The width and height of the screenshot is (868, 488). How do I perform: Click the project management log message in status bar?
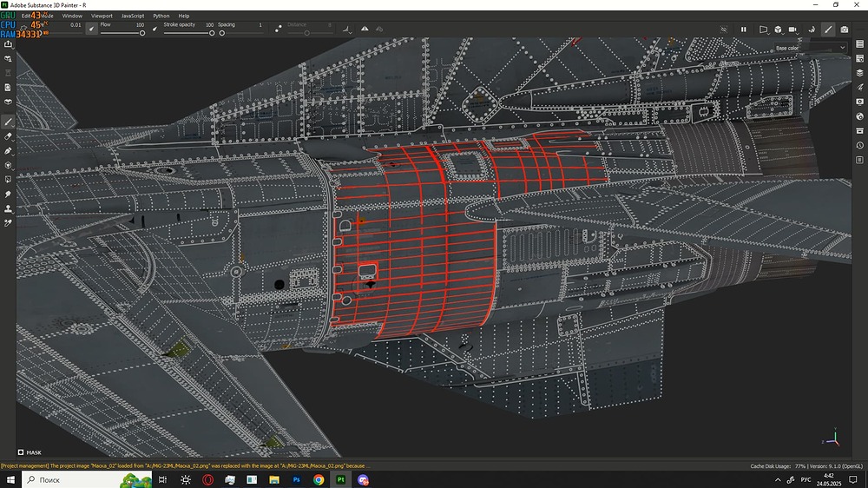pos(186,465)
